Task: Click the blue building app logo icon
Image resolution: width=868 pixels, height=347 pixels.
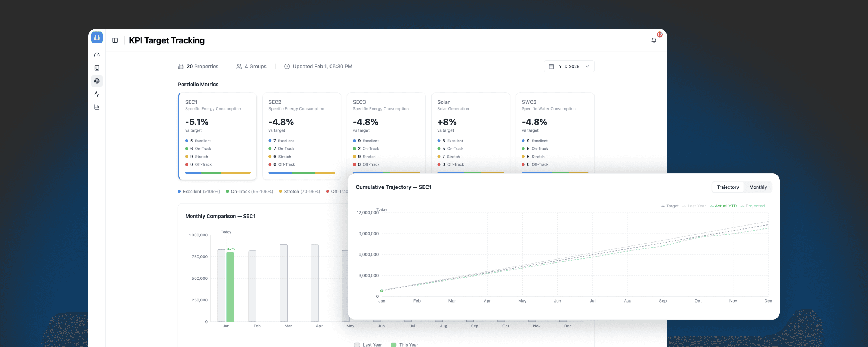Action: point(97,38)
